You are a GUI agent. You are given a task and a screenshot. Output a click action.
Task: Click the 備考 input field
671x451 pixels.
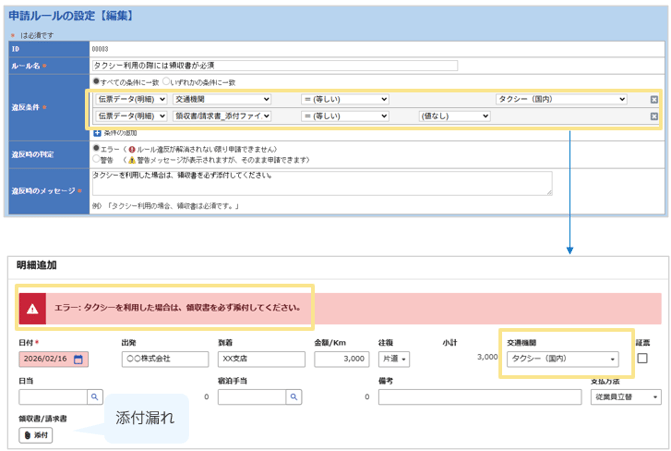[x=480, y=397]
